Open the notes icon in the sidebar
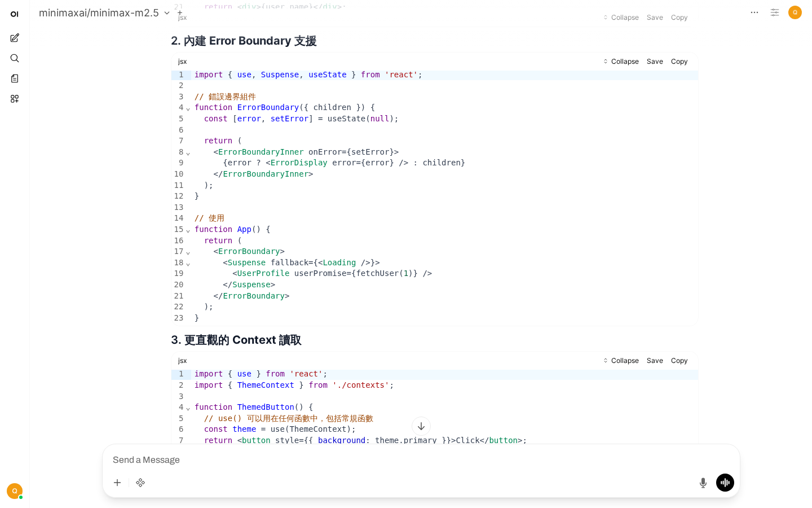This screenshot has height=508, width=812. coord(15,78)
